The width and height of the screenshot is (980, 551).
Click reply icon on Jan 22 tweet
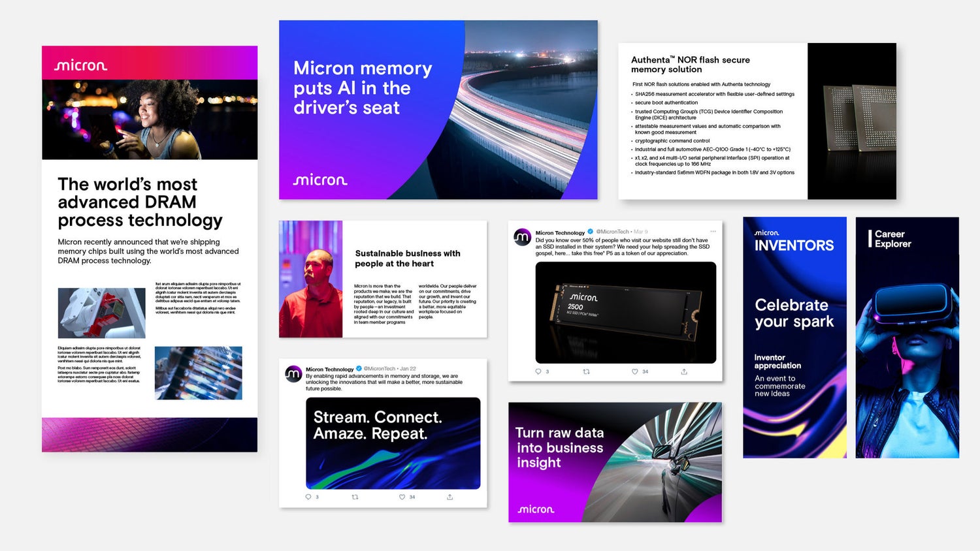308,497
